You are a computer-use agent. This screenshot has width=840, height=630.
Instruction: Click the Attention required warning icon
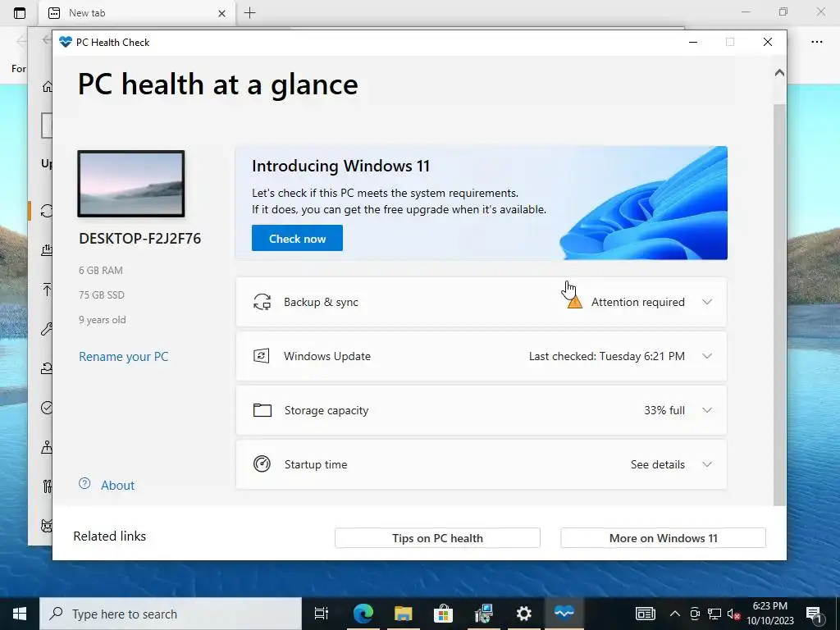pyautogui.click(x=575, y=303)
